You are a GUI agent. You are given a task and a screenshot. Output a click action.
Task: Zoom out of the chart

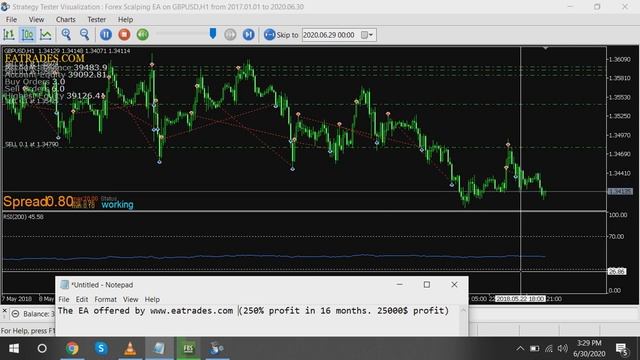pos(84,35)
